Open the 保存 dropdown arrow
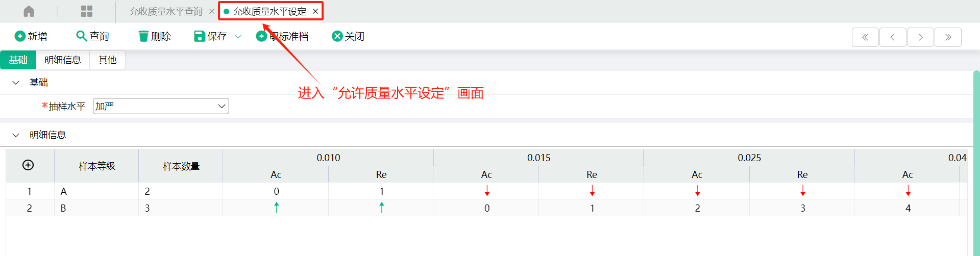Screen dimensions: 980x256 (238, 37)
